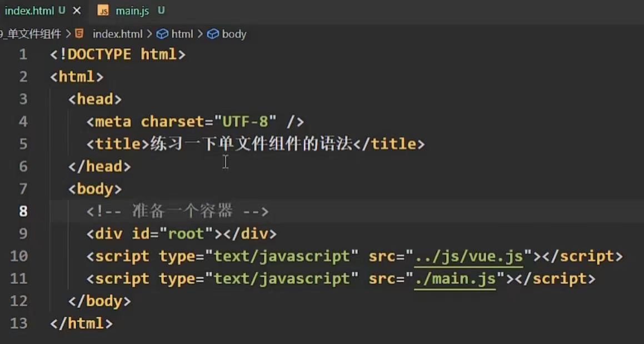Select line number 12 in the gutter
The image size is (644, 344).
click(x=19, y=301)
